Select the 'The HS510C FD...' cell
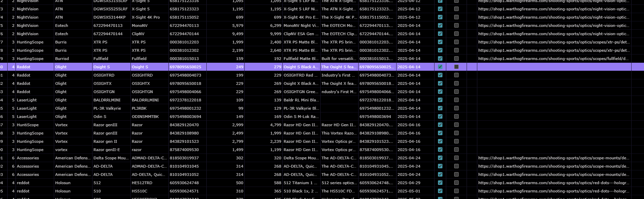 tap(339, 191)
